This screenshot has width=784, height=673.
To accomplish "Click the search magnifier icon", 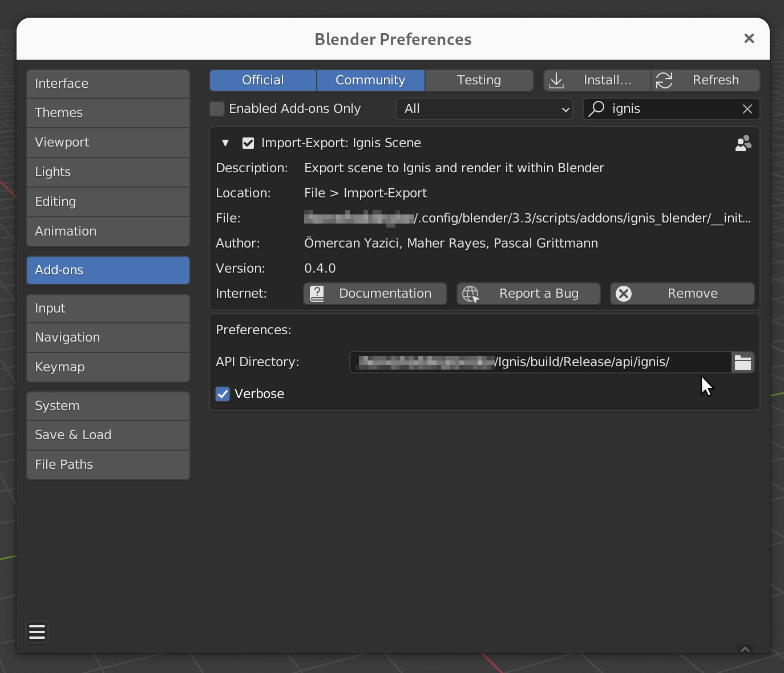I will tap(596, 108).
